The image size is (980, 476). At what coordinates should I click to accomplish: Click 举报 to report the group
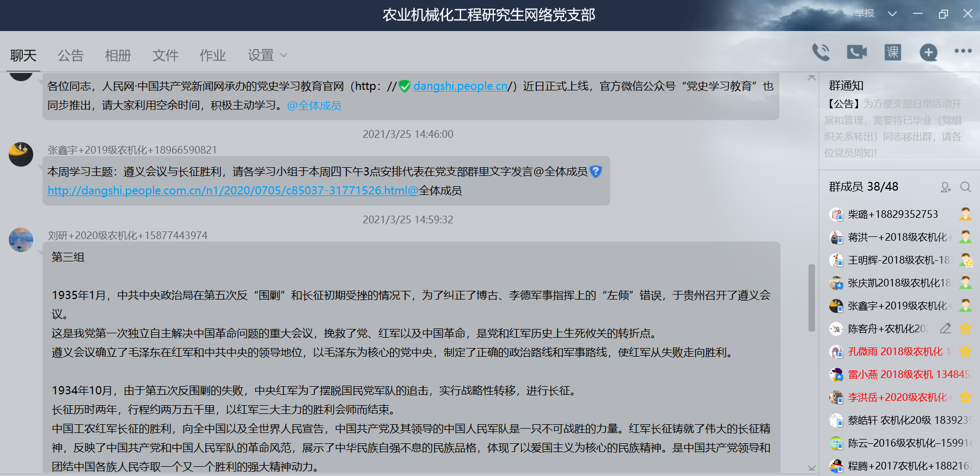click(x=864, y=14)
